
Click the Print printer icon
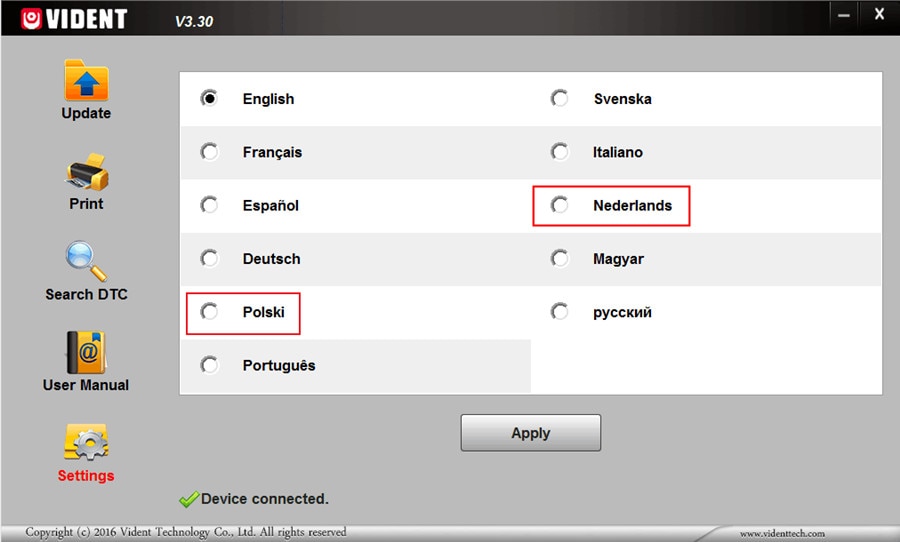86,172
